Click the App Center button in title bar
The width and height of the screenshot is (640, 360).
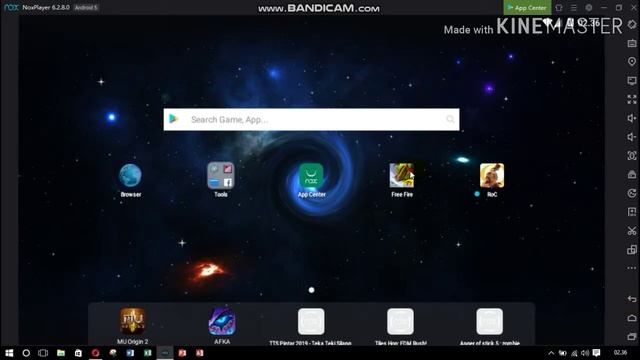527,8
